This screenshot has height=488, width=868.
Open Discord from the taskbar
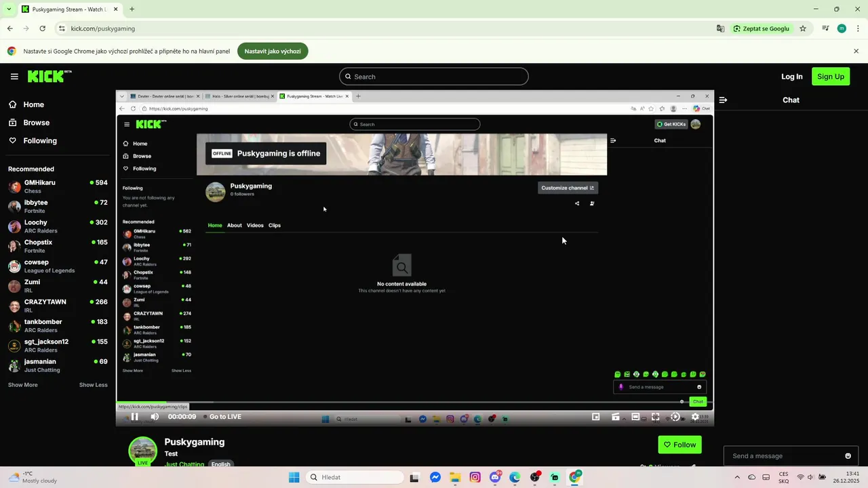click(x=495, y=477)
